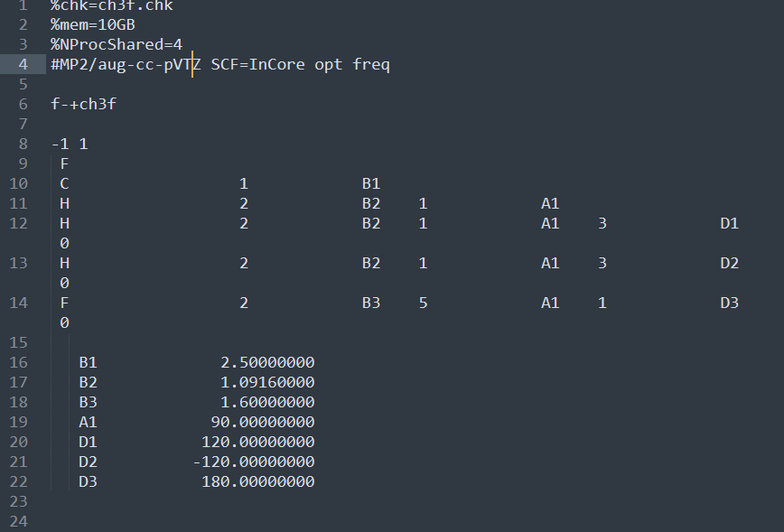Image resolution: width=784 pixels, height=532 pixels.
Task: Click line number 10 in the gutter
Action: pos(18,183)
